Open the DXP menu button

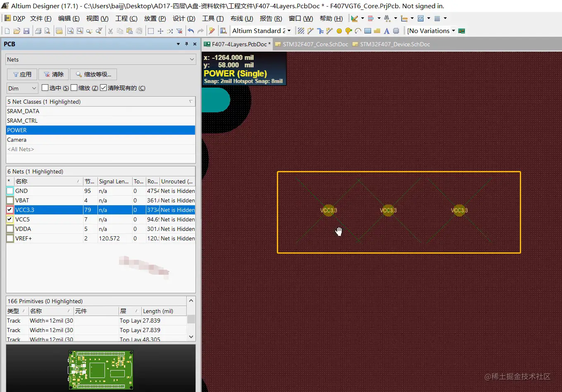(x=15, y=19)
